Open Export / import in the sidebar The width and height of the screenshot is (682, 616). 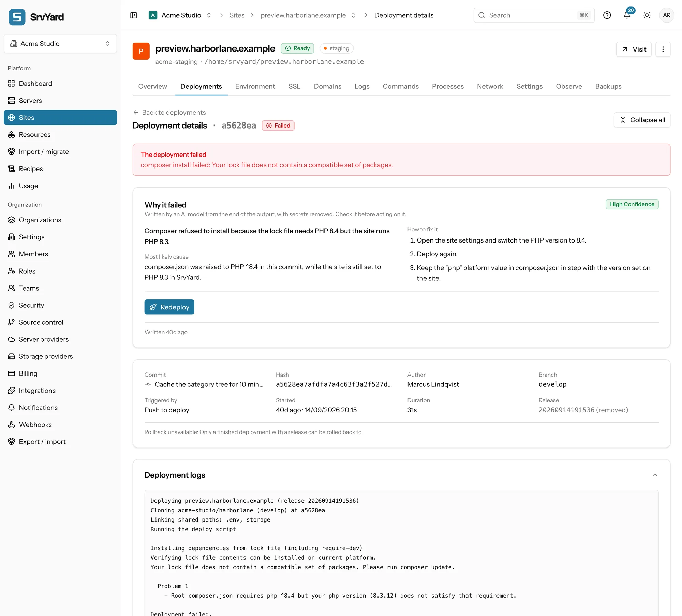60,442
